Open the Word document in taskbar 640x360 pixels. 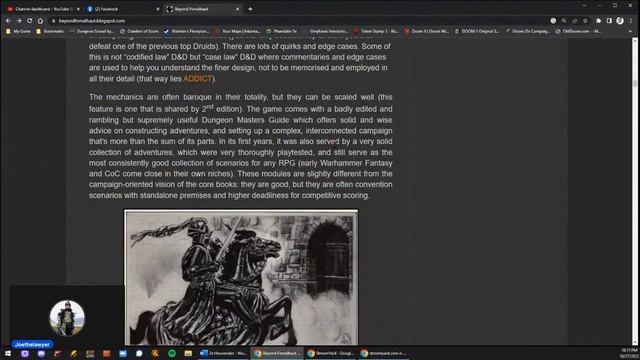[223, 353]
